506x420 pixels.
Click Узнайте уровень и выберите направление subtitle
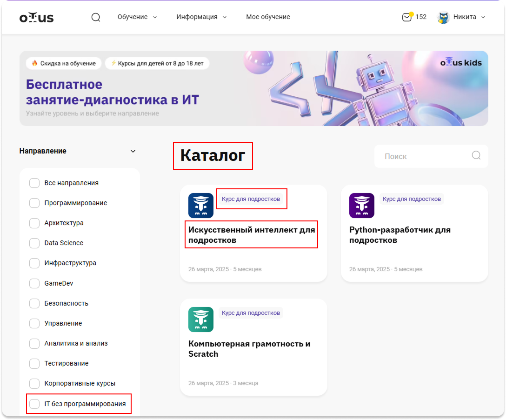(x=92, y=113)
